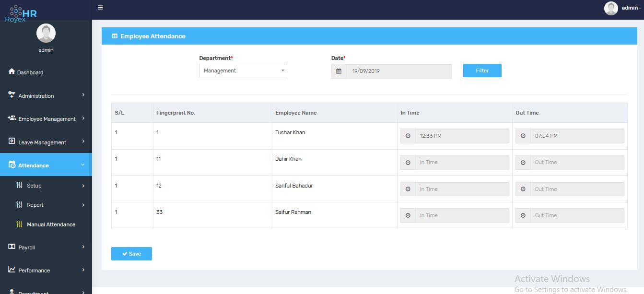This screenshot has width=644, height=294.
Task: Click the sidebar admin profile picture
Action: [46, 33]
